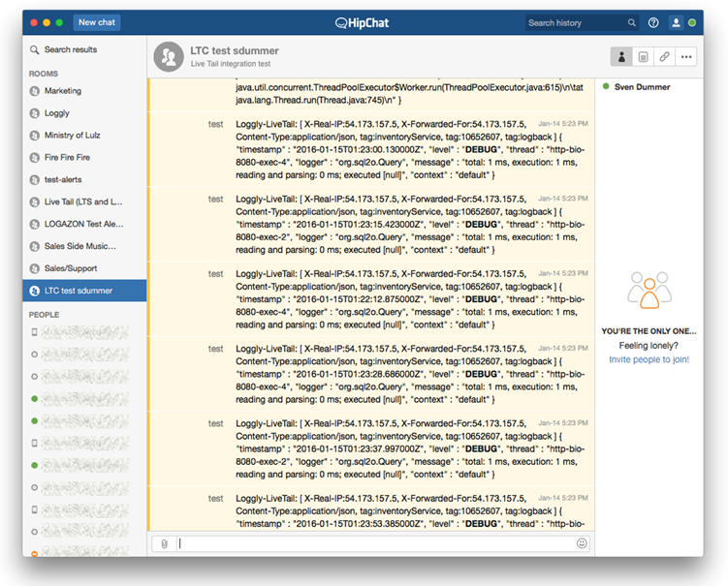Click the message with timestamp 01:23:53.385000Z
Image resolution: width=728 pixels, height=586 pixels.
click(371, 509)
